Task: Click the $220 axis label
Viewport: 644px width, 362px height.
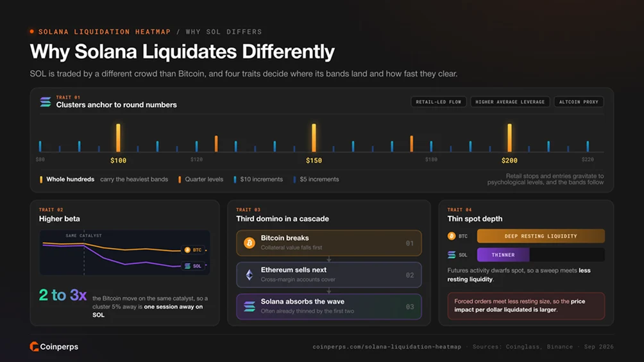Action: click(x=588, y=160)
